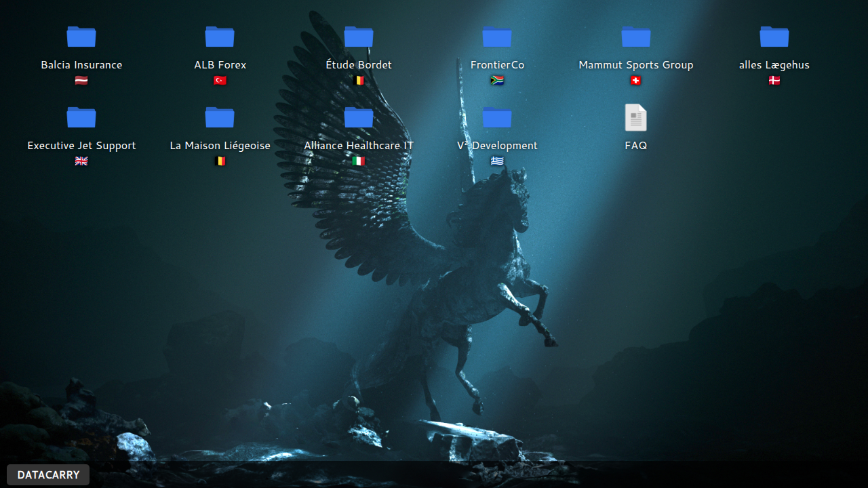This screenshot has width=868, height=488.
Task: Select the "ALB Forex" label
Action: click(x=220, y=65)
